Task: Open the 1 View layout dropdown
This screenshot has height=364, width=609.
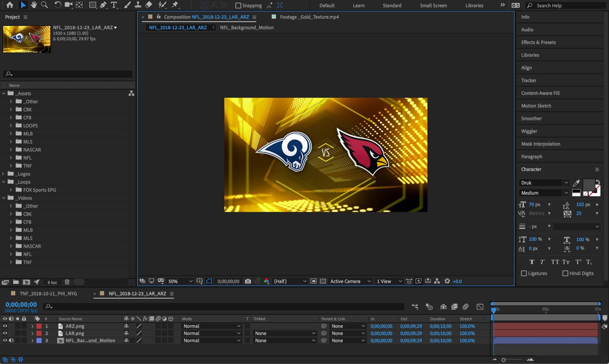Action: [x=389, y=281]
